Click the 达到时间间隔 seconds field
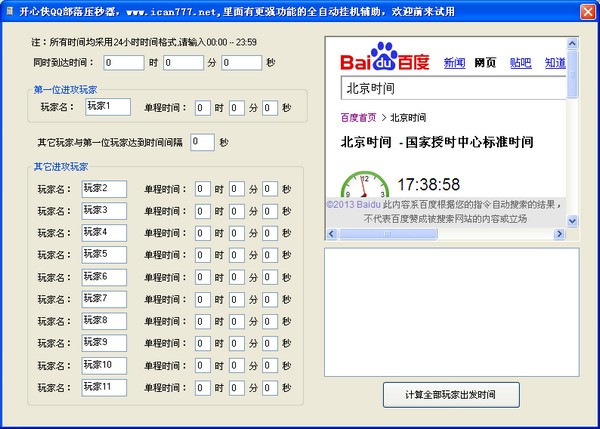Screen dimensions: 600x429 202,142
